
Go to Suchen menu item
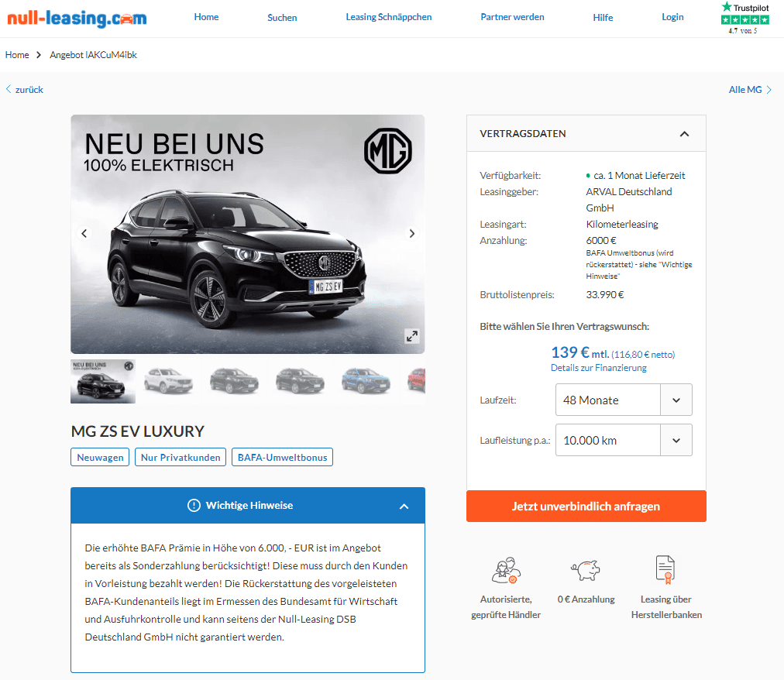coord(282,18)
